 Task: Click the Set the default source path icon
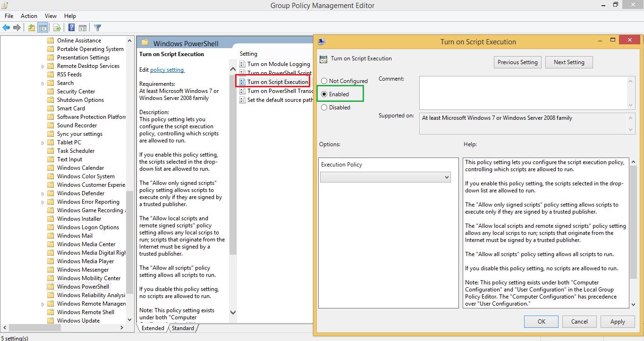coord(243,100)
